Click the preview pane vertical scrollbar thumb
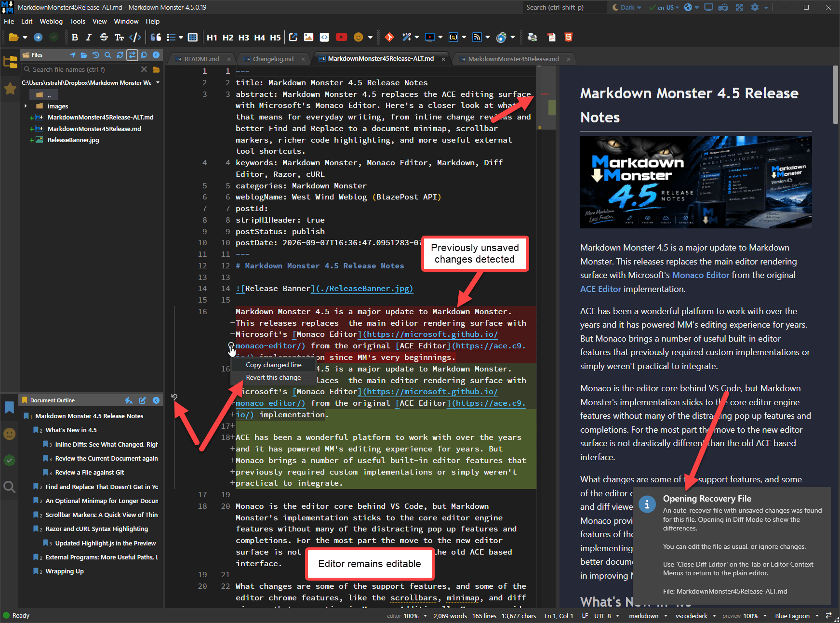Screen dimensions: 840x623 pyautogui.click(x=836, y=95)
